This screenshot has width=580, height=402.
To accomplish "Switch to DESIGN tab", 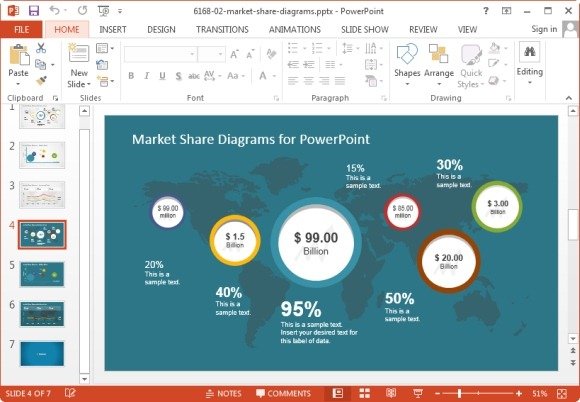I will click(161, 30).
